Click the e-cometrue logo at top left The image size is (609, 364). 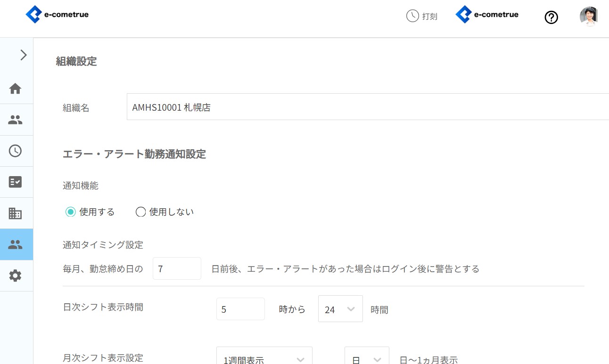[x=57, y=15]
